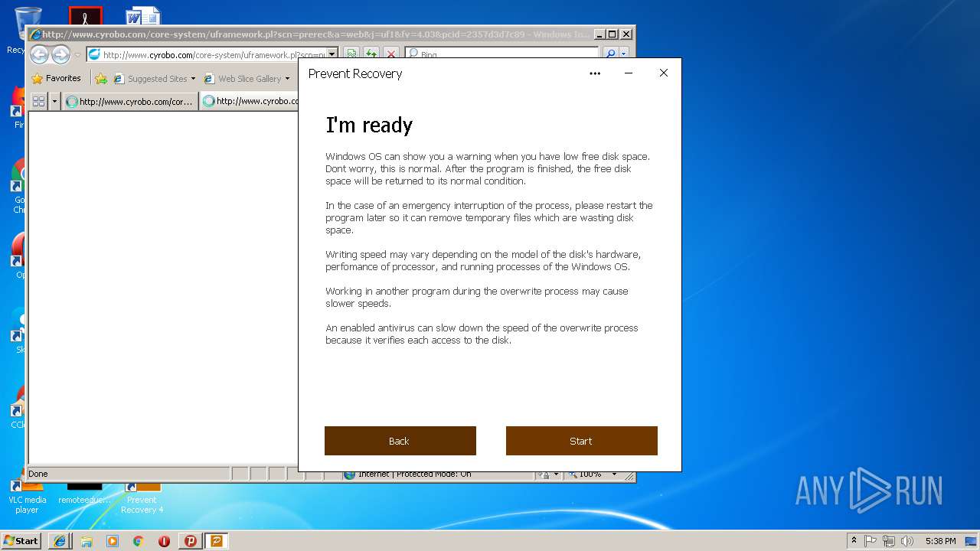Open Windows Start menu
The image size is (980, 551).
coord(21,540)
